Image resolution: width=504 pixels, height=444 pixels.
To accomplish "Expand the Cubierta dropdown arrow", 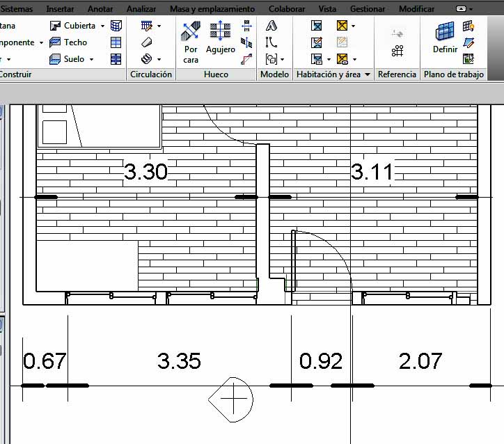I will click(103, 26).
